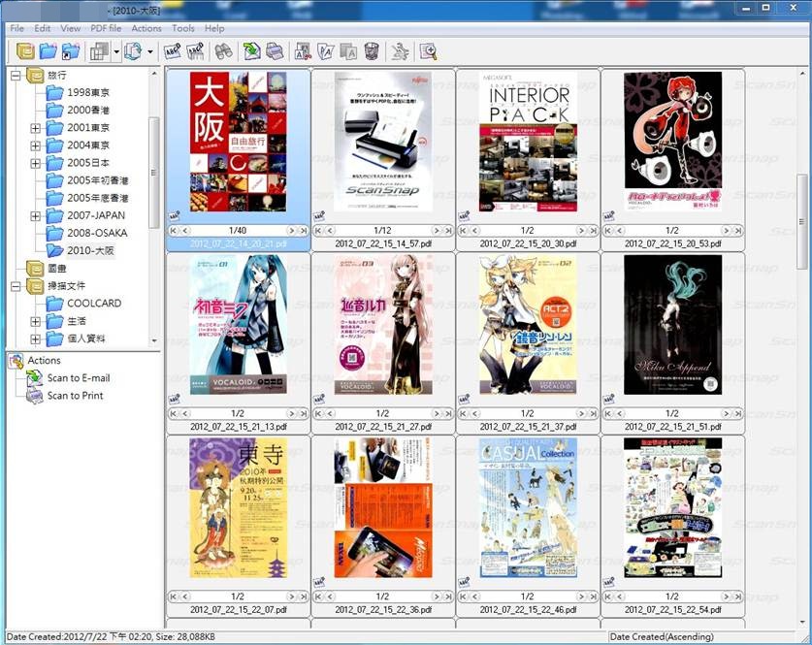Go to next page of 2012_07_22_14_20_21.pdf
Viewport: 812px width, 645px height.
[292, 231]
